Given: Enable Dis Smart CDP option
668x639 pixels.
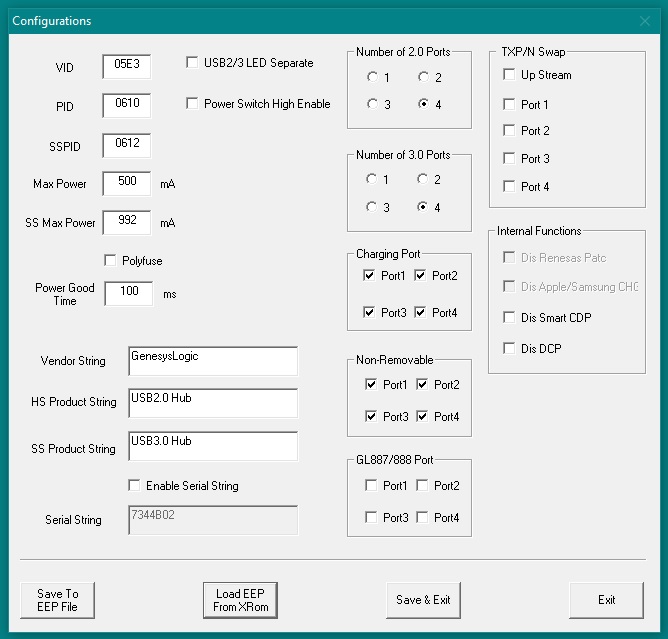Looking at the screenshot, I should pyautogui.click(x=510, y=318).
